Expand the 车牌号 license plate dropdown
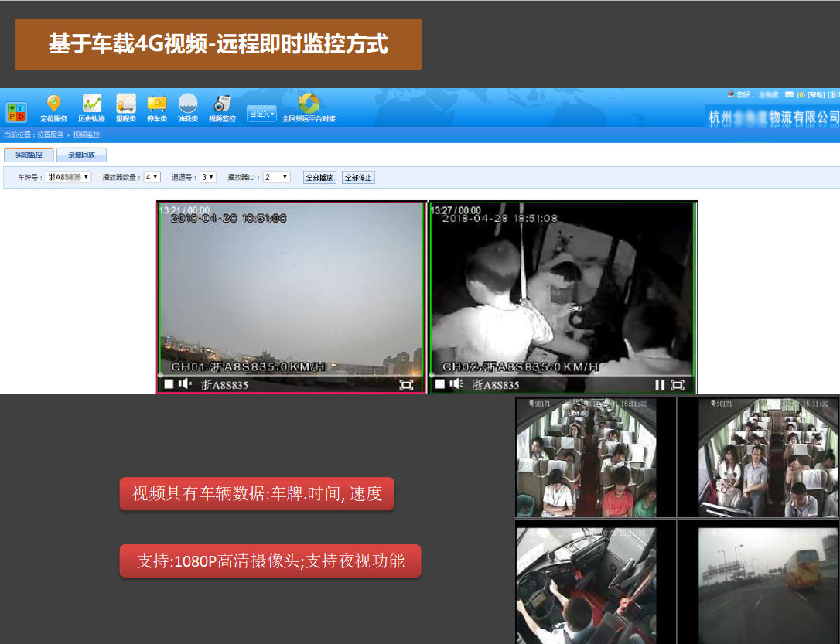 click(69, 177)
